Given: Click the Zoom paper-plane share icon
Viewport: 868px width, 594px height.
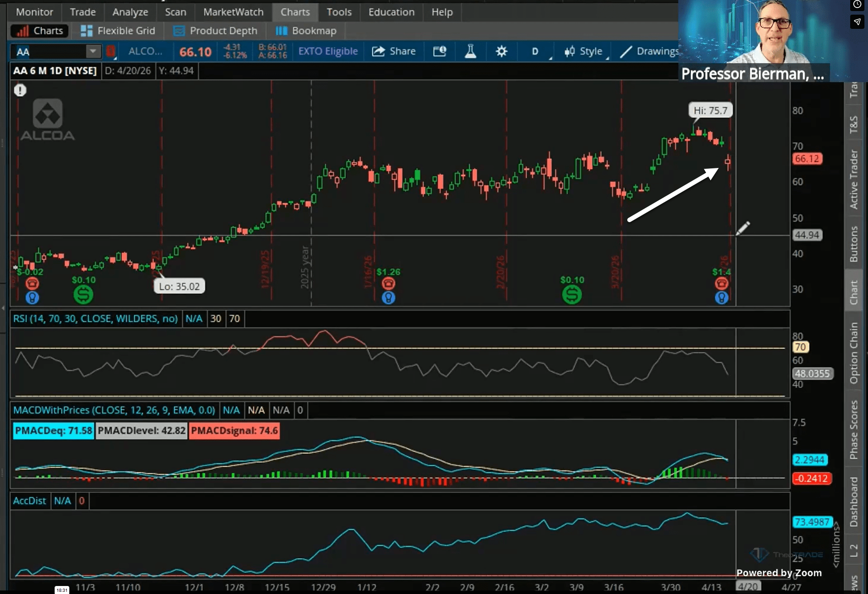Looking at the screenshot, I should 857,21.
